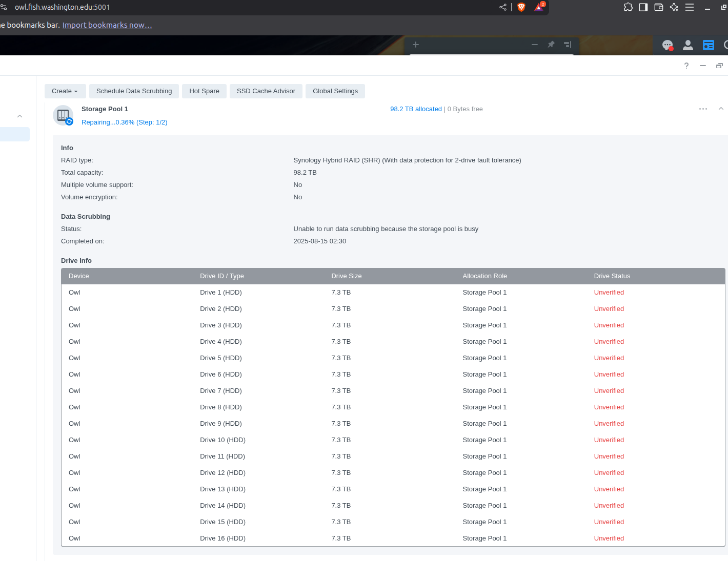Collapse the left sidebar section chevron
Image resolution: width=728 pixels, height=561 pixels.
click(19, 116)
